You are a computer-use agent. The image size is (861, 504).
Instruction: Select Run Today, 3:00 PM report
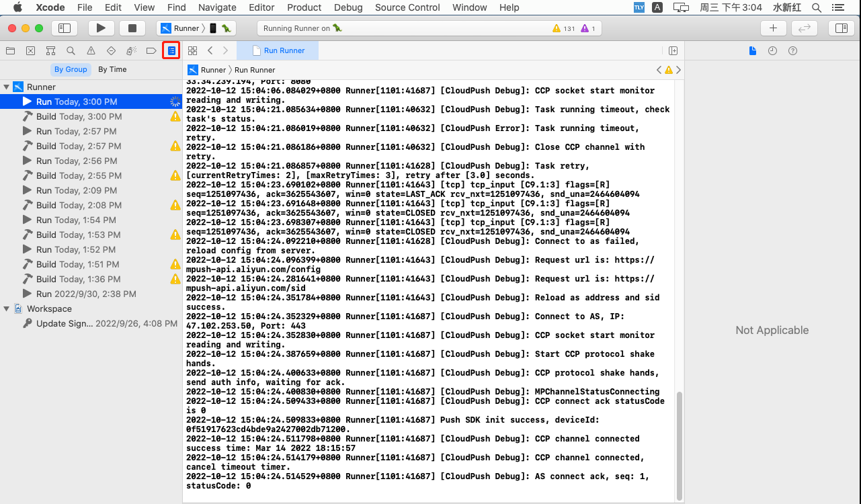91,101
